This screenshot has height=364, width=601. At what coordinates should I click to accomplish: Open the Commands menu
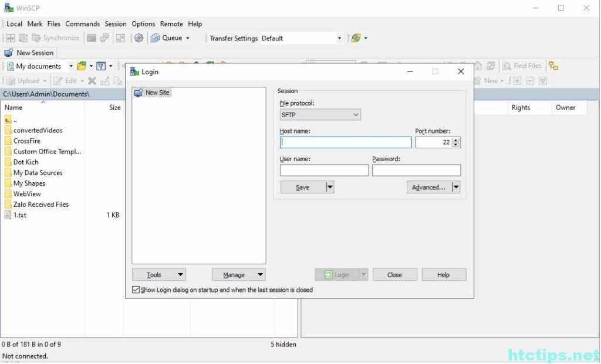pos(82,23)
